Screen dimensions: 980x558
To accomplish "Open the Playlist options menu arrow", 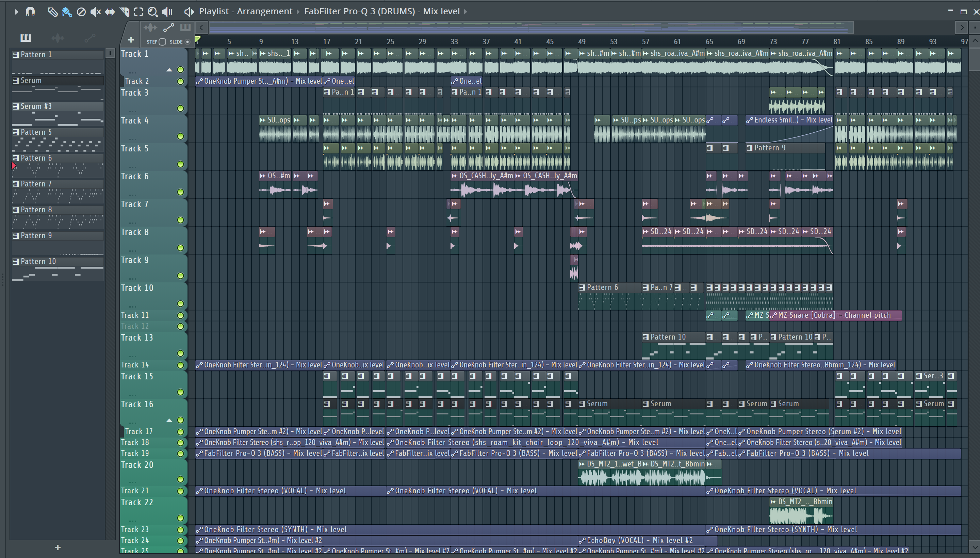I will click(16, 12).
